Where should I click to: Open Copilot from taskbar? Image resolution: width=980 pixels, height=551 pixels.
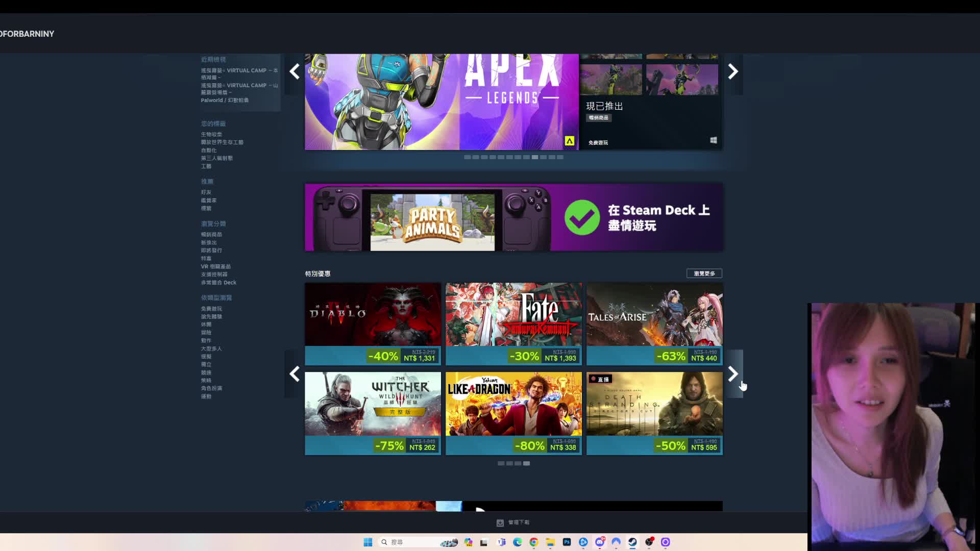(x=468, y=542)
